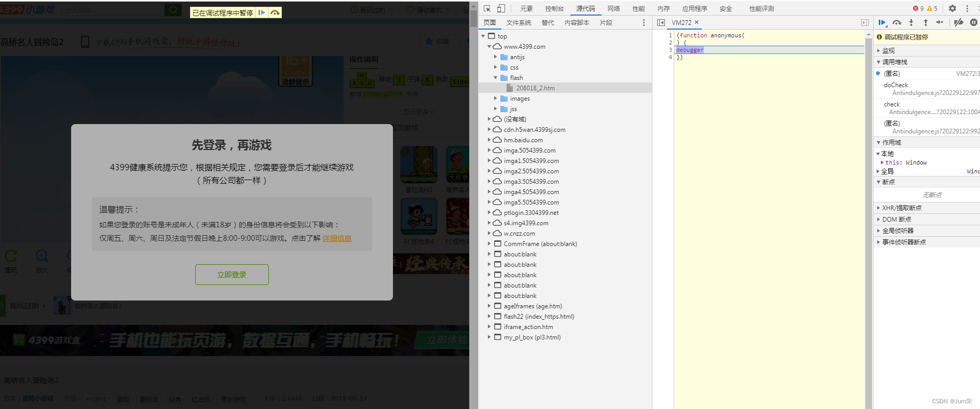The image size is (980, 409).
Task: Switch to the 控制台 Console tab
Action: 554,8
